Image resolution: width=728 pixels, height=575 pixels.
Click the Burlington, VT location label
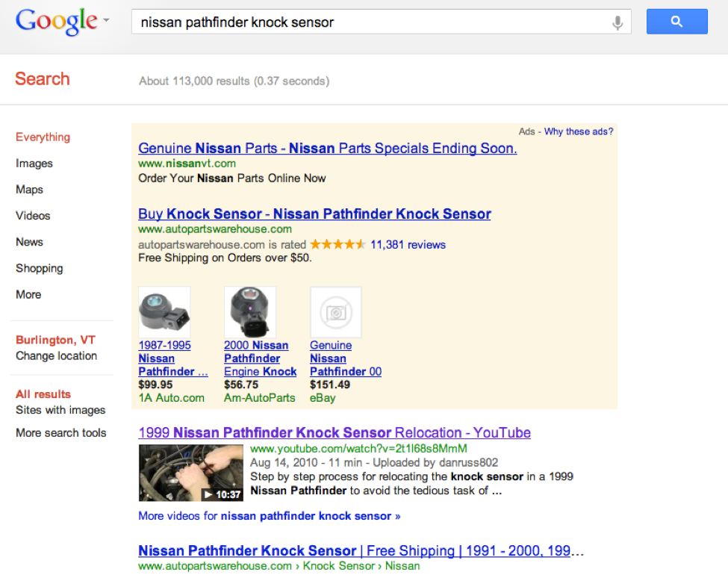(55, 340)
